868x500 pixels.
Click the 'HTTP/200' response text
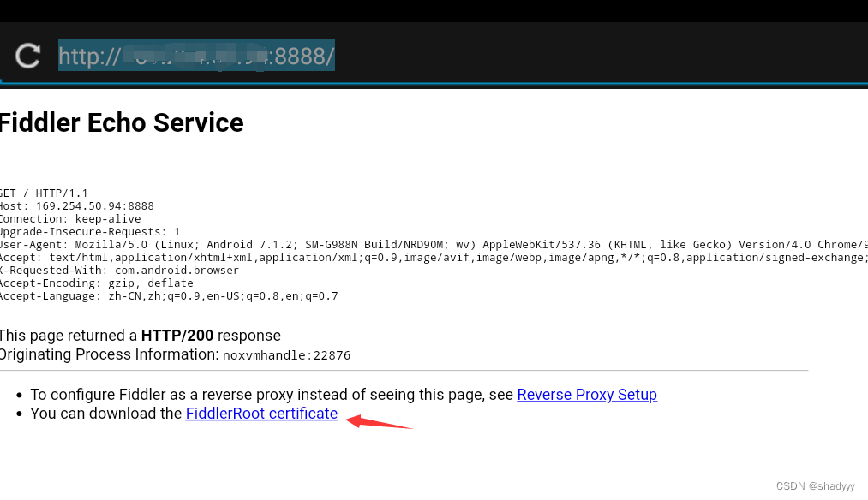[177, 335]
